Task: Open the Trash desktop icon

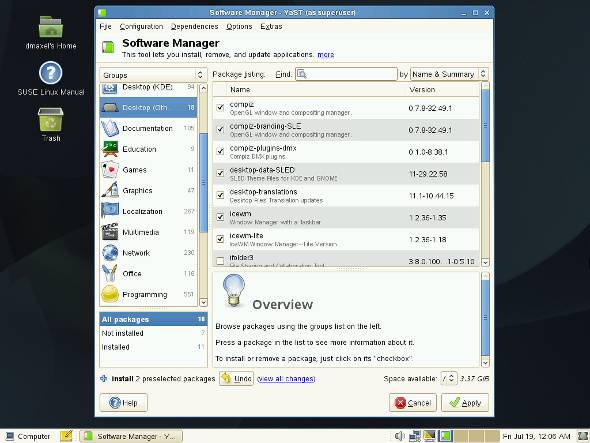Action: [x=50, y=120]
